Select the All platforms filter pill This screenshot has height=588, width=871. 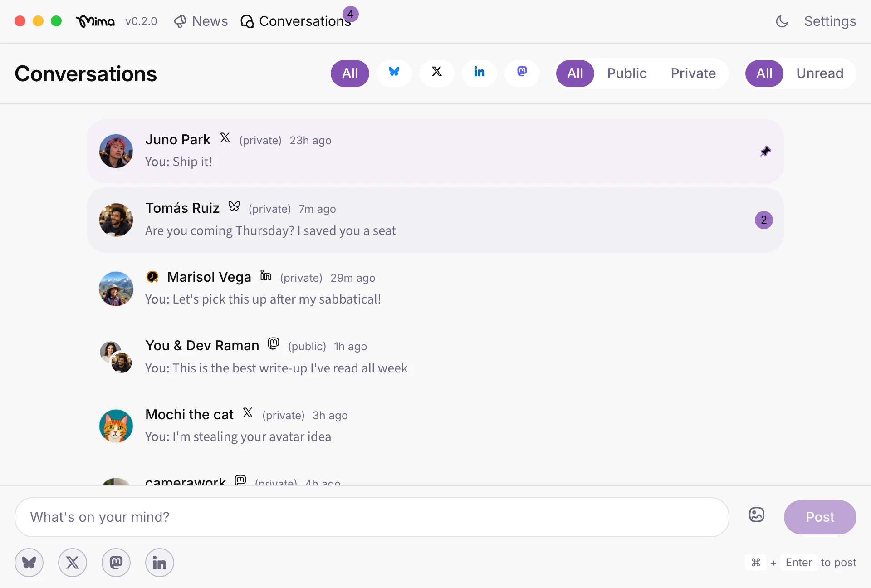(350, 73)
